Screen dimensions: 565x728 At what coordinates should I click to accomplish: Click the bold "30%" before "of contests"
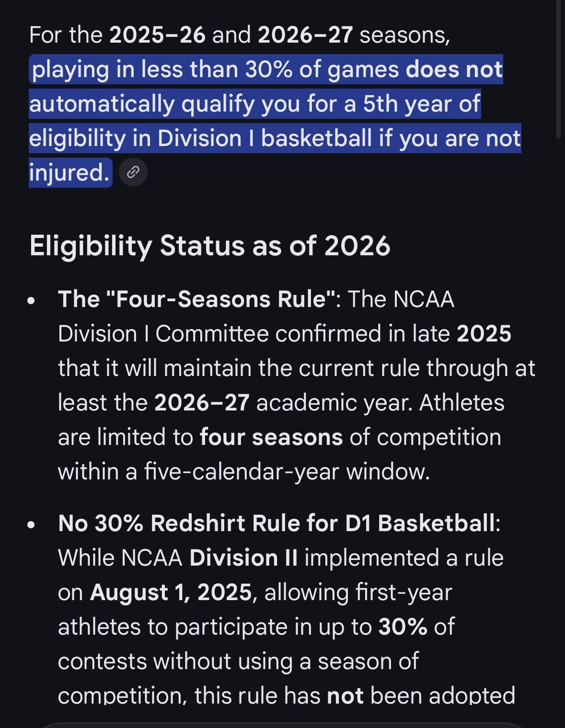tap(403, 626)
